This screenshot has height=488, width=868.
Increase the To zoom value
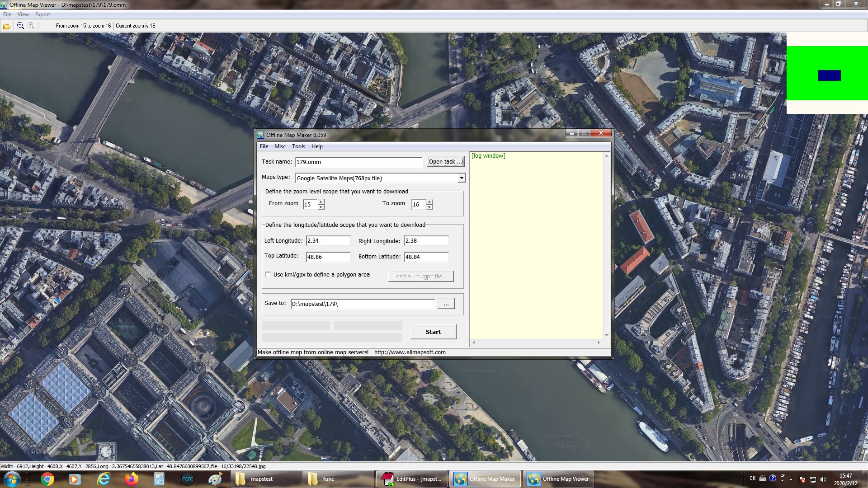(x=429, y=202)
